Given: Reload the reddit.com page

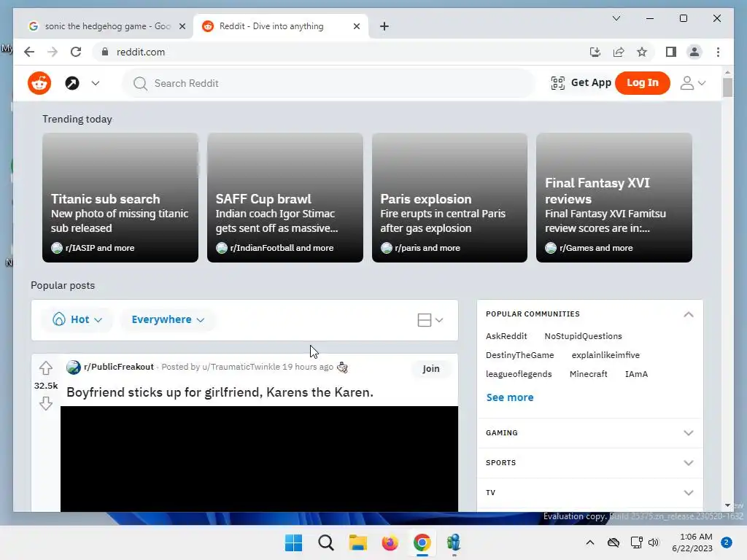Looking at the screenshot, I should pyautogui.click(x=76, y=52).
